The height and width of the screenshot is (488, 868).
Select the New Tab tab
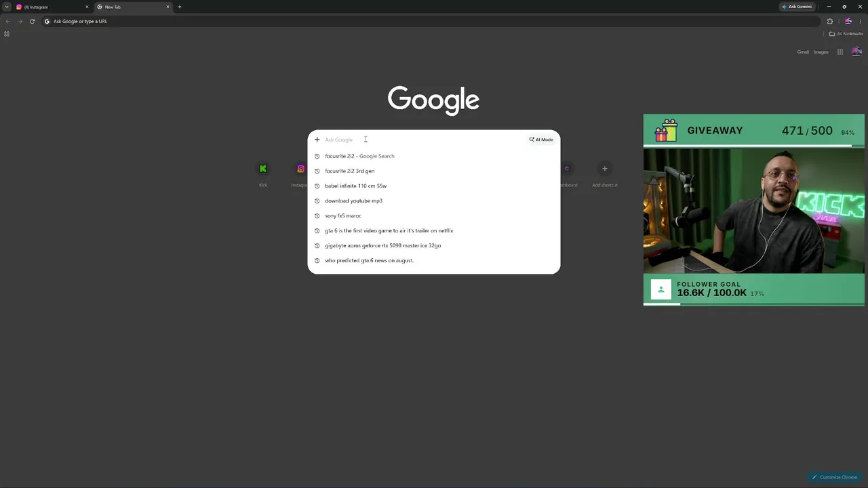pyautogui.click(x=134, y=7)
